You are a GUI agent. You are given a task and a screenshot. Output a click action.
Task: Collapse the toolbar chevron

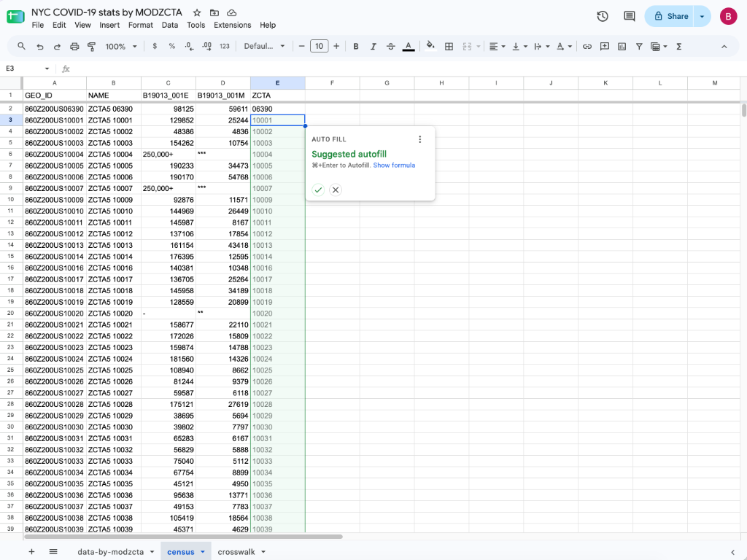pyautogui.click(x=724, y=46)
